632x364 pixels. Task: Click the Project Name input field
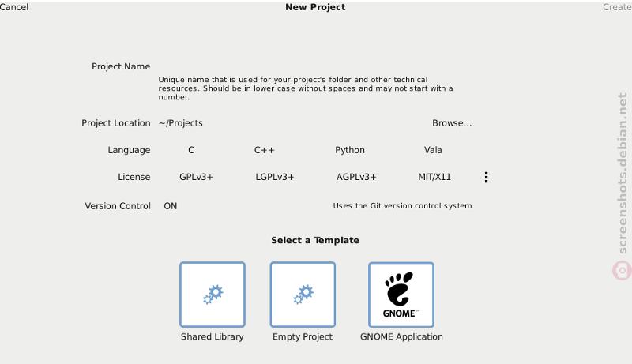coord(315,66)
